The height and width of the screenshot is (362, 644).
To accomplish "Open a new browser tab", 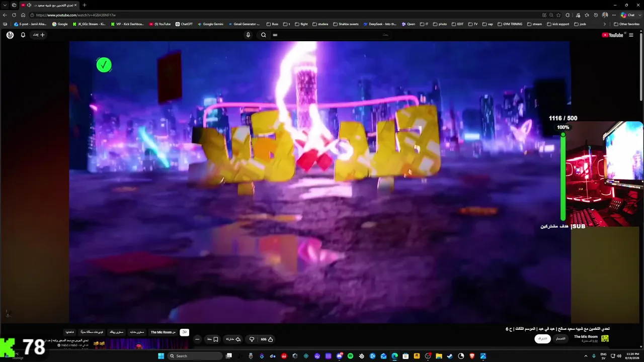I will coord(84,5).
